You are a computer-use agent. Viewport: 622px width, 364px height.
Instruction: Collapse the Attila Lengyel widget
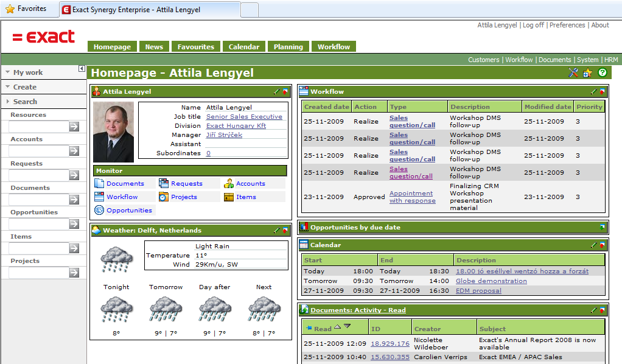[285, 92]
